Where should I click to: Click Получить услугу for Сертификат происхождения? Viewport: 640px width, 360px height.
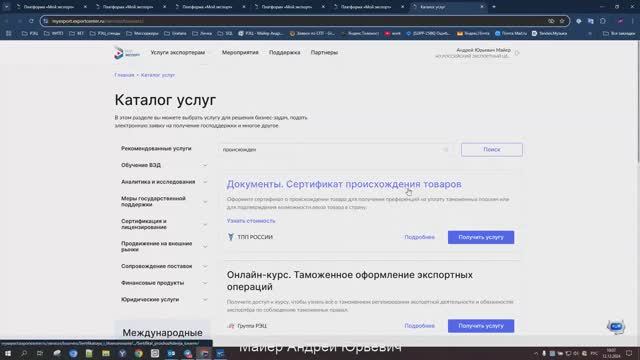point(481,237)
